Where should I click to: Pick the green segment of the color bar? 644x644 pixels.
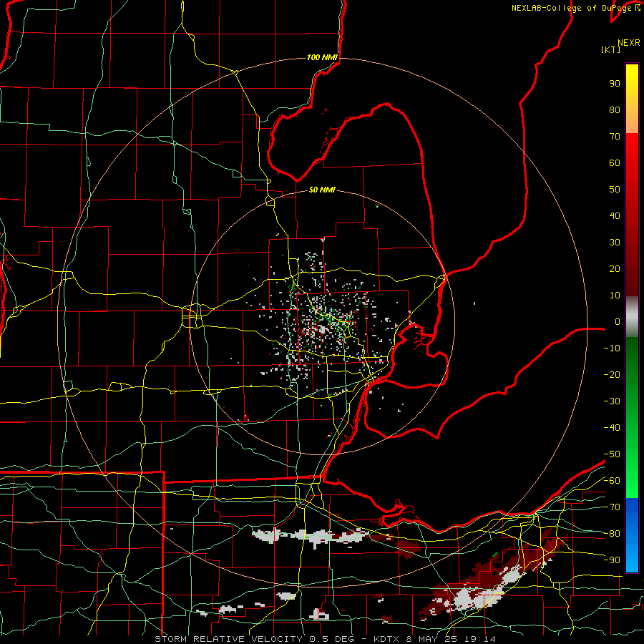632,418
